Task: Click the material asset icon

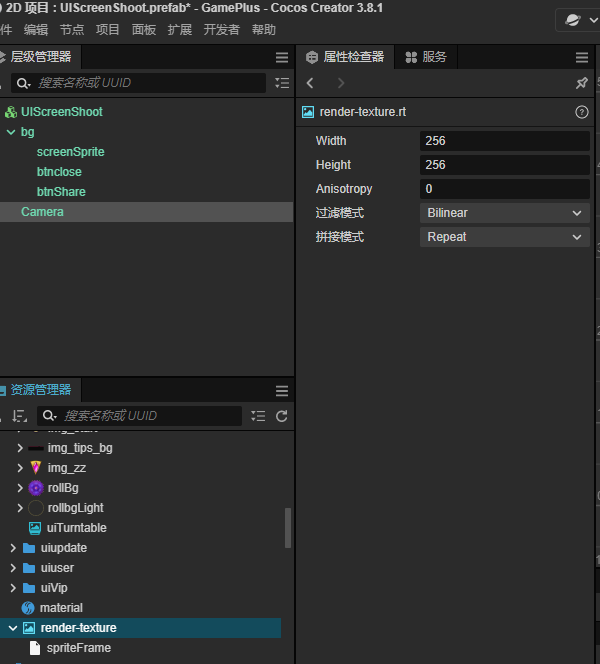Action: pyautogui.click(x=28, y=608)
